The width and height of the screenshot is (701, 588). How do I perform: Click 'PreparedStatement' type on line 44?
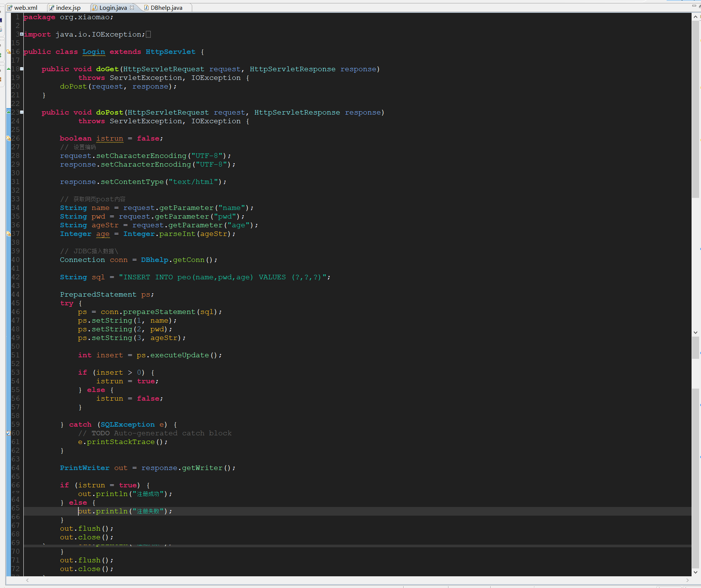pyautogui.click(x=98, y=295)
